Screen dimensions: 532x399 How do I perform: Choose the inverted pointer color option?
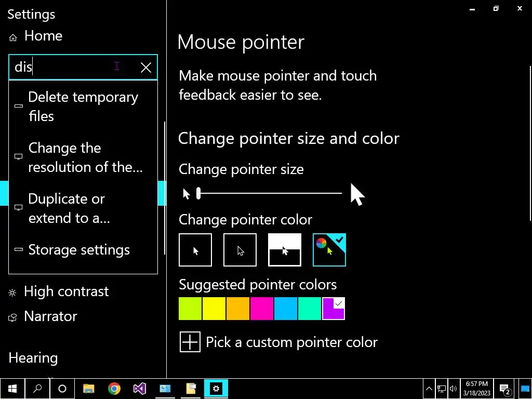coord(284,250)
